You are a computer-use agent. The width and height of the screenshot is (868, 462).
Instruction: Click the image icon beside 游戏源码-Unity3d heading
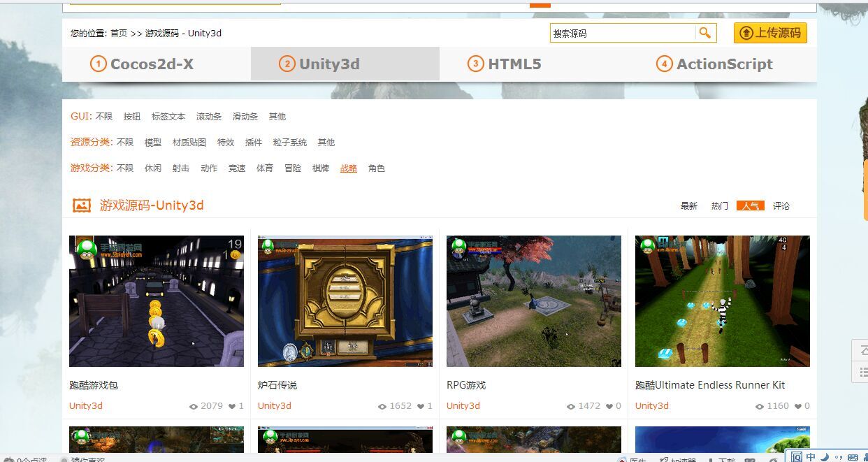point(82,205)
